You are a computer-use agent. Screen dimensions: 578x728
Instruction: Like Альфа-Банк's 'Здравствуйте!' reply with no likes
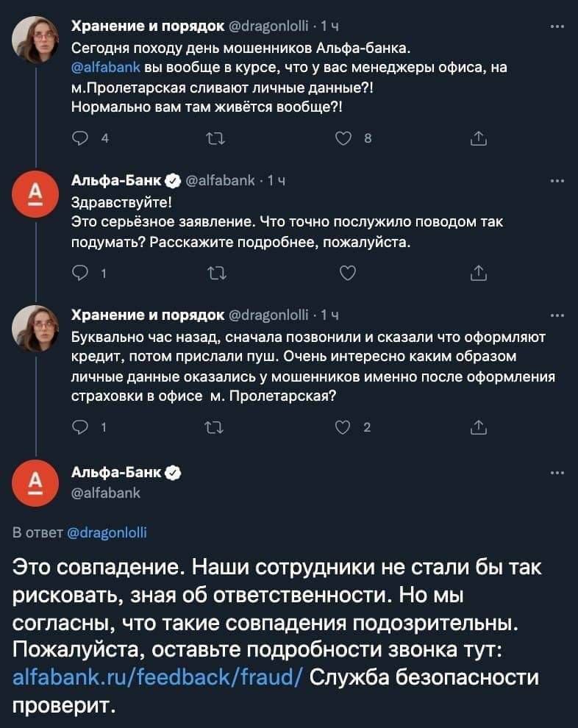coord(348,273)
